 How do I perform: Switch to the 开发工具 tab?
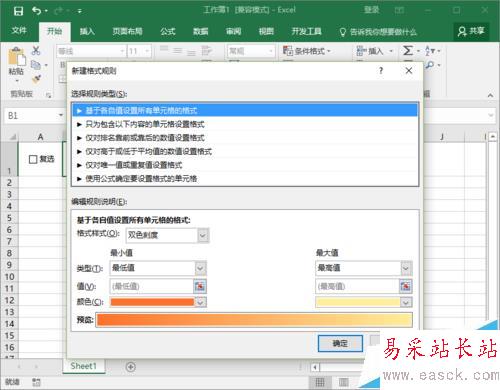[x=307, y=32]
